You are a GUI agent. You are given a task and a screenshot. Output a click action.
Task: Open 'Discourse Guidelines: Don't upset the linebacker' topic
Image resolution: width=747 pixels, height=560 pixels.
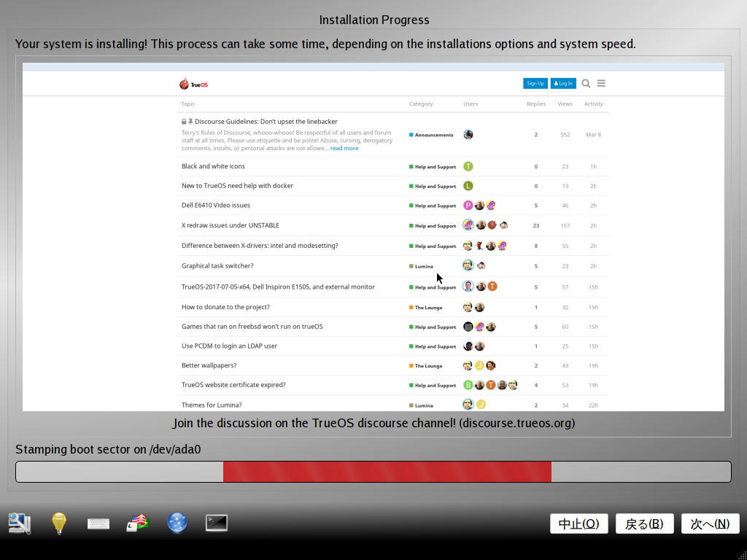tap(266, 122)
